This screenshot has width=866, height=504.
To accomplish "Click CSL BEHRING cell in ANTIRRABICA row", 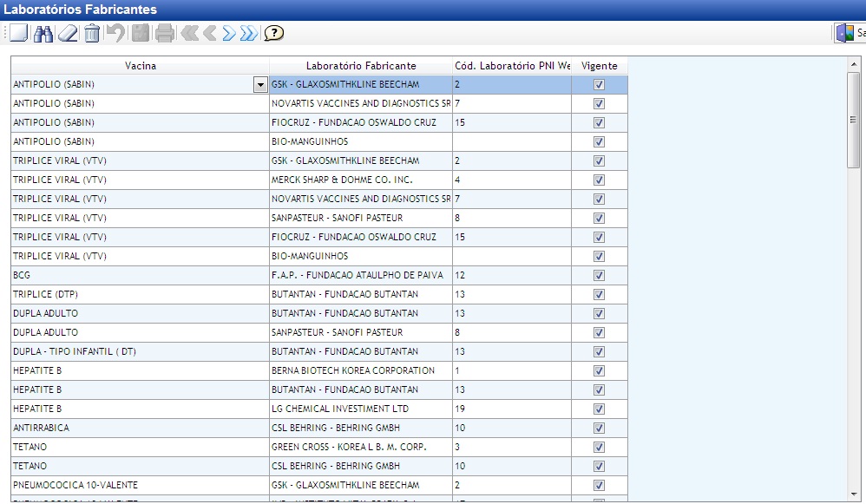I will click(361, 428).
